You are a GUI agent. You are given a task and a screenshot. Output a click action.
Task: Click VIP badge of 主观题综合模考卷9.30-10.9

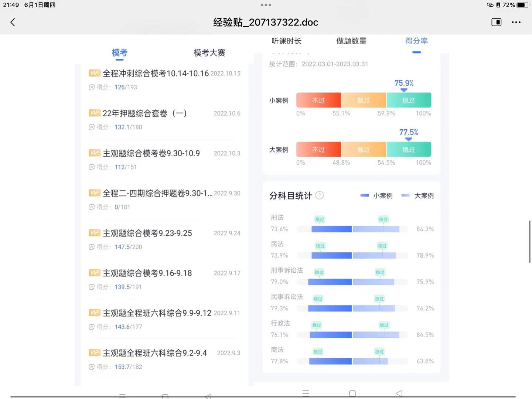coord(95,153)
